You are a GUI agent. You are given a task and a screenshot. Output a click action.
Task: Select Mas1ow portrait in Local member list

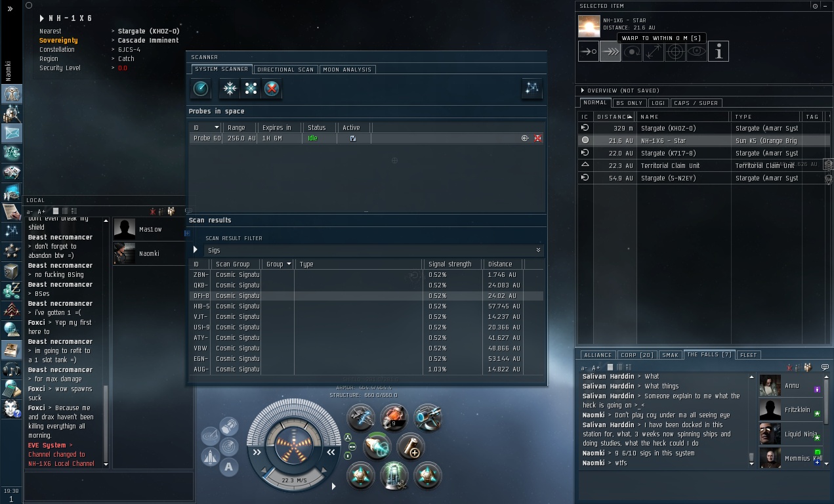[x=125, y=229]
